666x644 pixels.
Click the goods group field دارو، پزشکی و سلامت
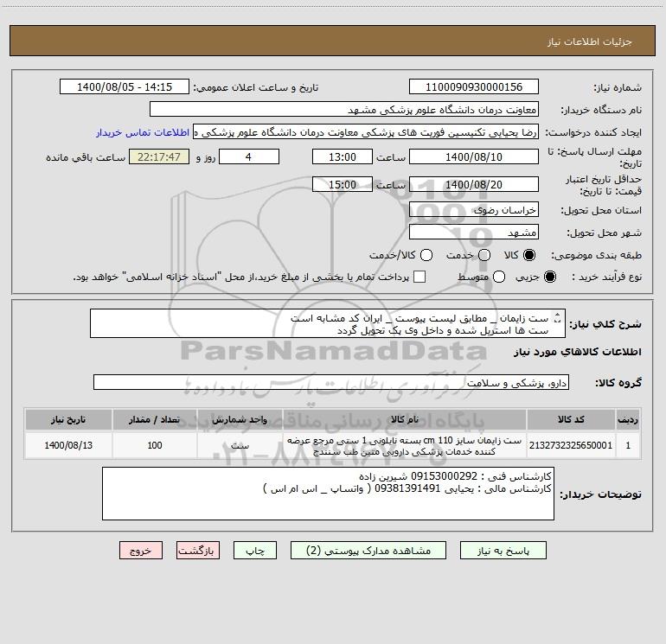click(331, 382)
